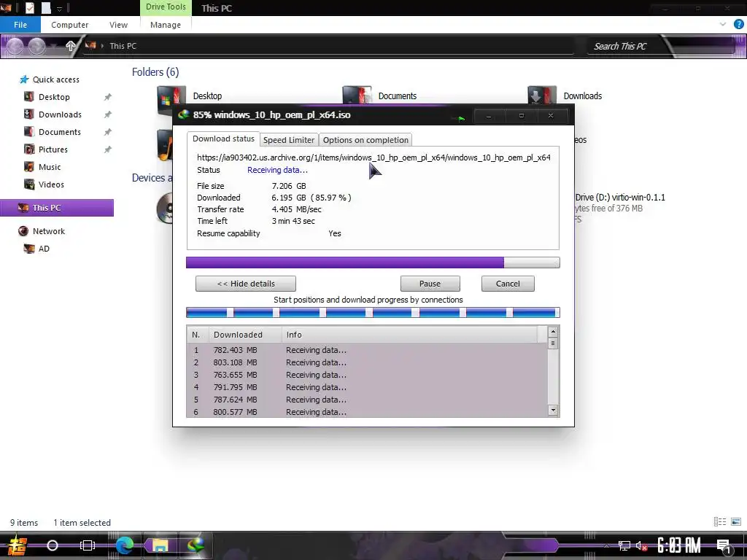The height and width of the screenshot is (560, 747).
Task: Open the Manage ribbon tab
Action: point(166,25)
